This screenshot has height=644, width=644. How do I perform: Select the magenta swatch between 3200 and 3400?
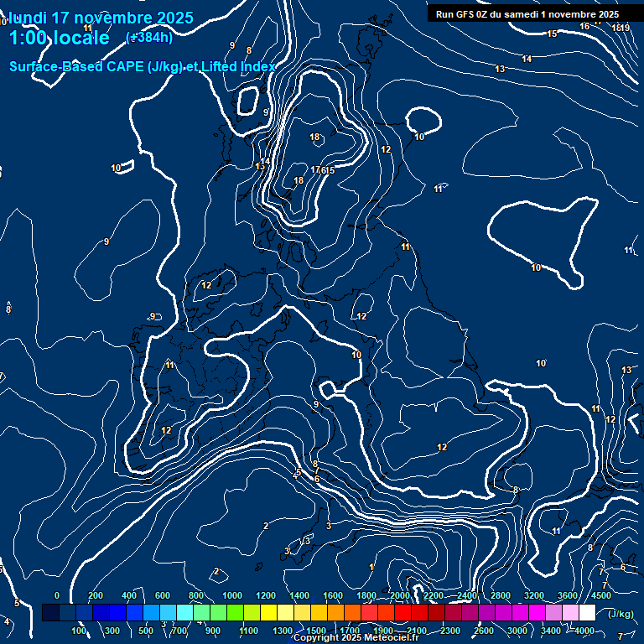point(537,612)
